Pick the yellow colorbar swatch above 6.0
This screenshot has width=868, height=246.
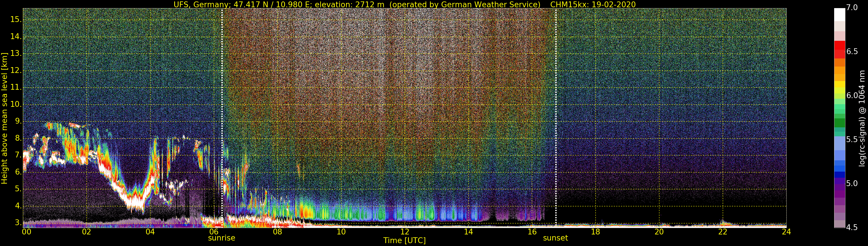point(839,84)
